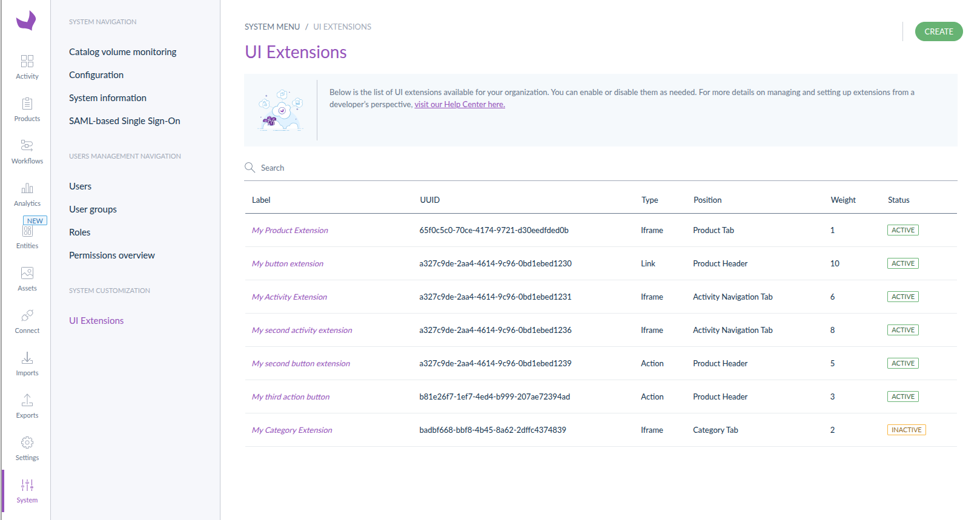Screen dimensions: 980x520
Task: Click SYSTEM MENU breadcrumb
Action: [x=272, y=27]
